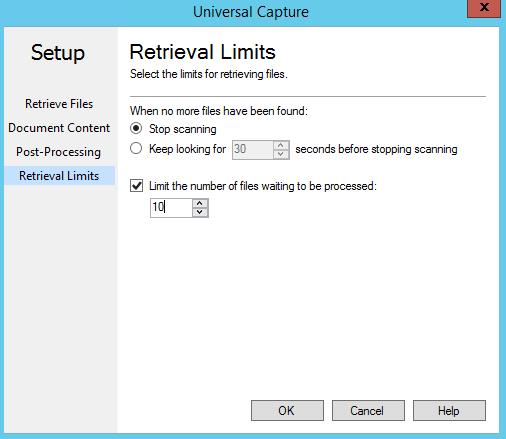Click the file limit number field
The image size is (506, 439).
coord(171,208)
